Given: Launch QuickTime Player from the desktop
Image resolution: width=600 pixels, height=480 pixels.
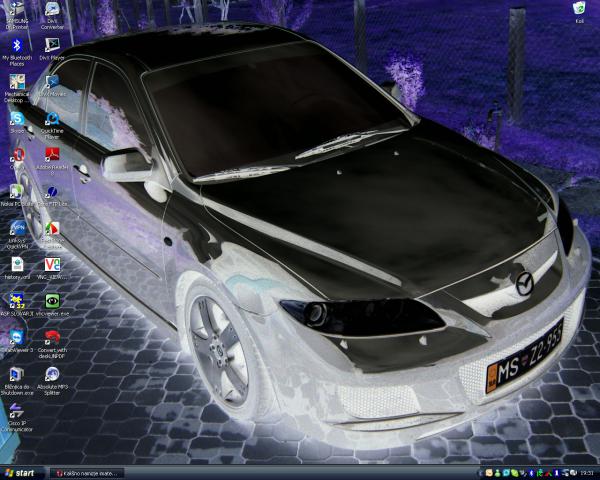Looking at the screenshot, I should (52, 119).
